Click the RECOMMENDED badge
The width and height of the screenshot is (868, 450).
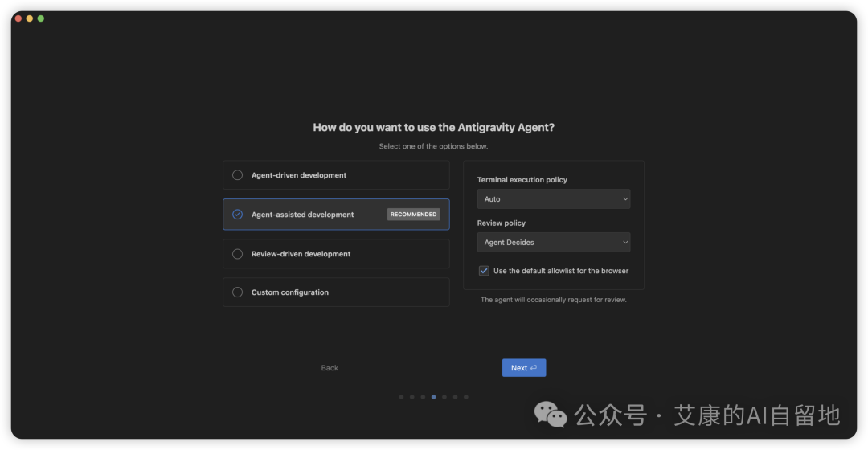(414, 215)
